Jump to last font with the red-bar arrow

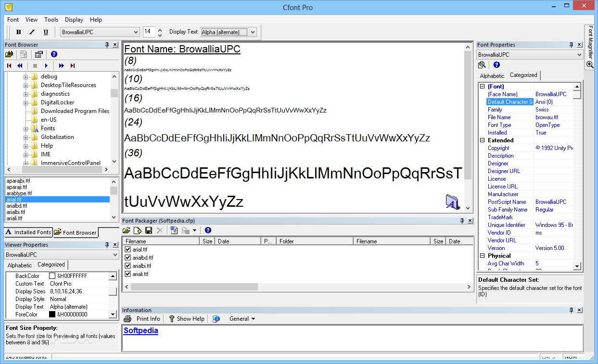[x=73, y=65]
